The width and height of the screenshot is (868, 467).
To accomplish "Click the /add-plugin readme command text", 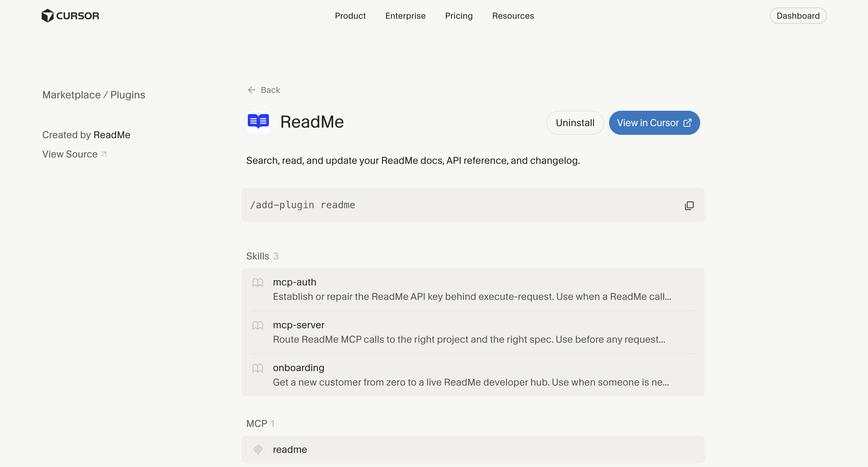I will (x=303, y=205).
